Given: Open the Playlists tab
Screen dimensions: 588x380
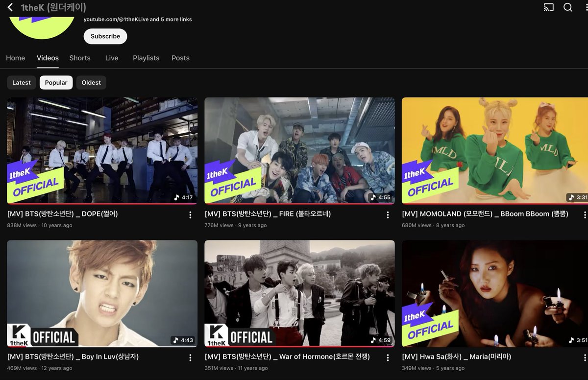Looking at the screenshot, I should [x=146, y=58].
